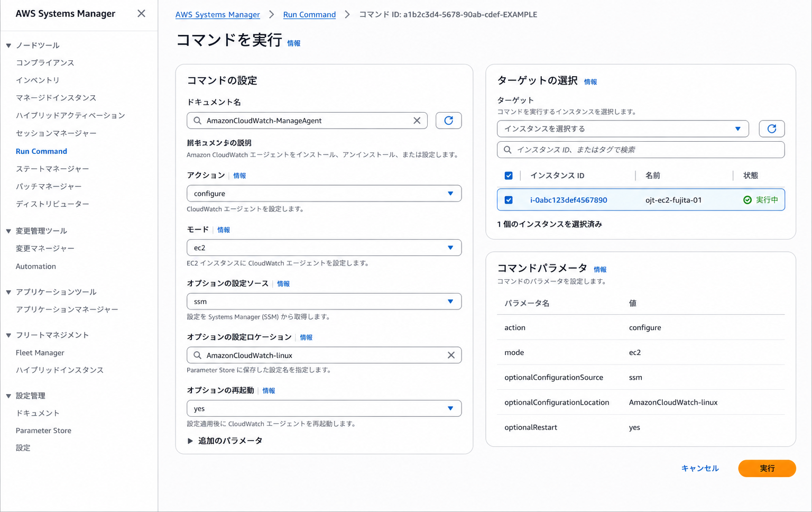Click the キャンセル button
Viewport: 812px width, 512px height.
point(700,469)
